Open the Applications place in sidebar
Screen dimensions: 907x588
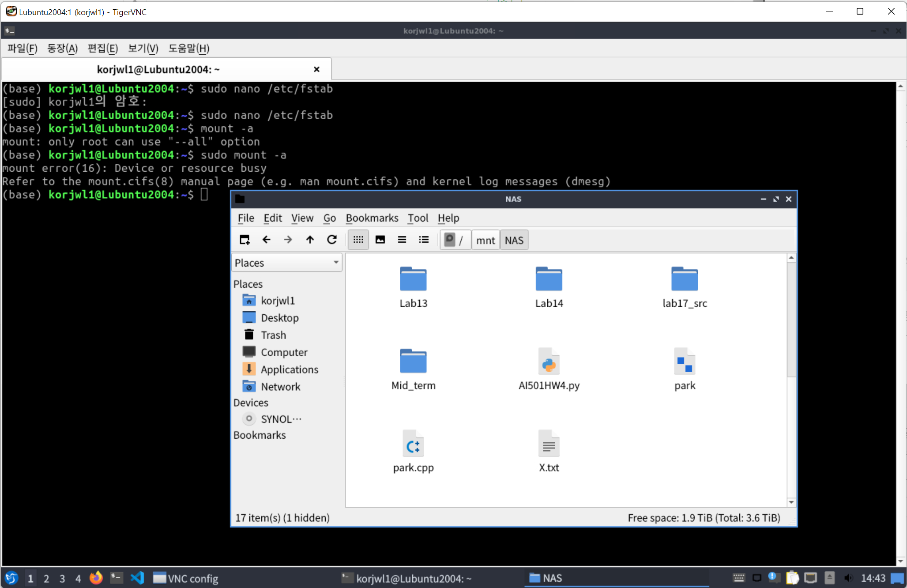[x=289, y=369]
